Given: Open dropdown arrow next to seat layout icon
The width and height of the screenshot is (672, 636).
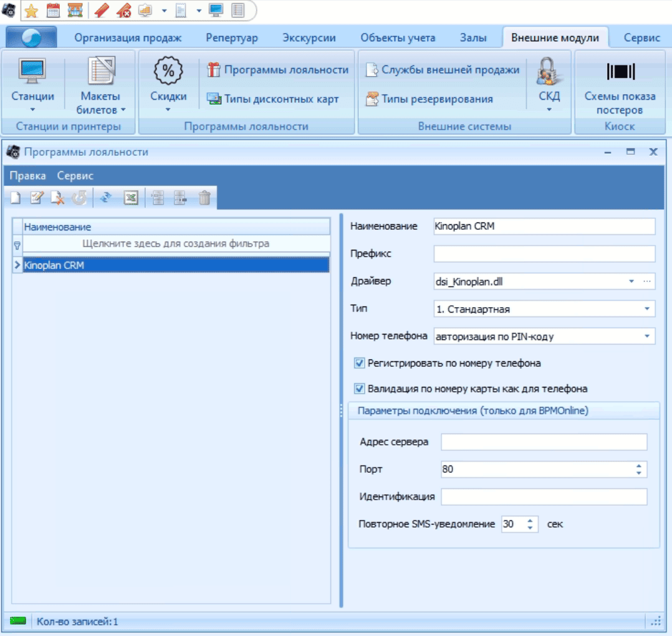Looking at the screenshot, I should [x=164, y=11].
